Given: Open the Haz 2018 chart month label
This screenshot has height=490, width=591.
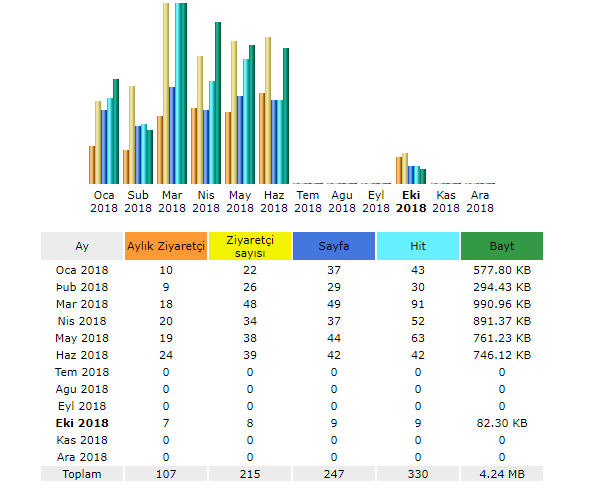Looking at the screenshot, I should pos(274,202).
